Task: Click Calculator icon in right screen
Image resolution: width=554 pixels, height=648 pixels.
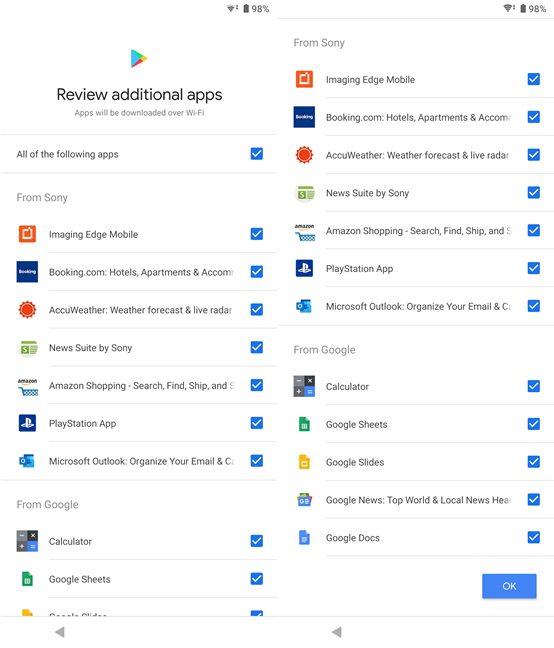Action: pos(304,386)
